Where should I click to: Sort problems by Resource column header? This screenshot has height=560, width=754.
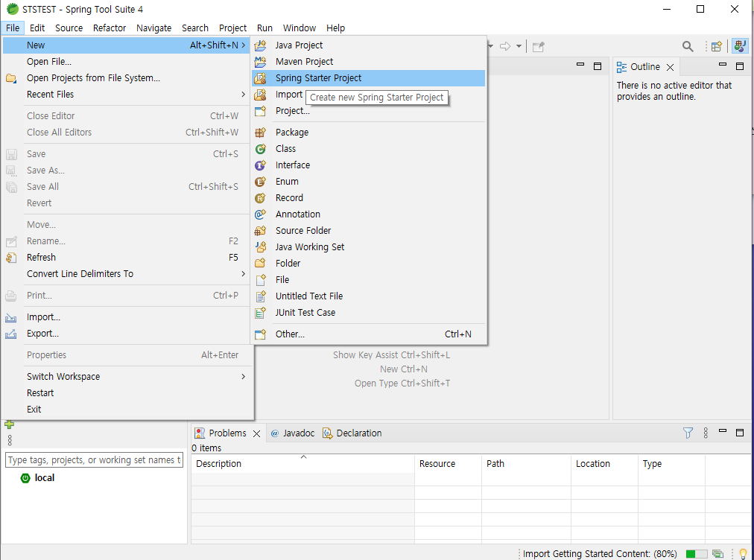click(449, 463)
